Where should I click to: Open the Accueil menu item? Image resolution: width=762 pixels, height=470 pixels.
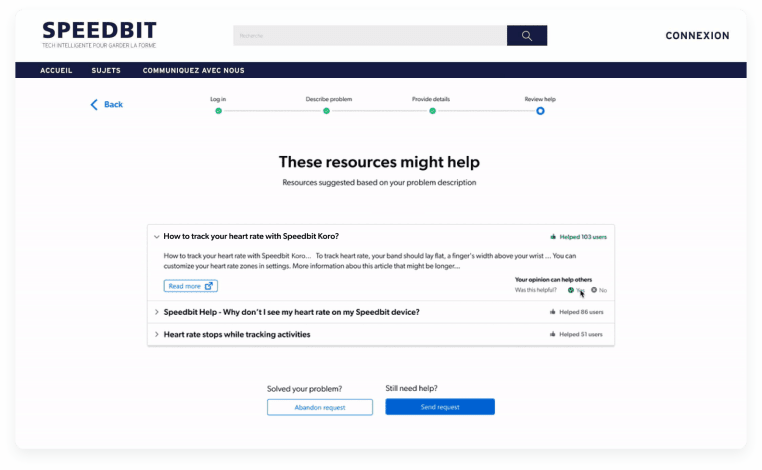coord(56,71)
